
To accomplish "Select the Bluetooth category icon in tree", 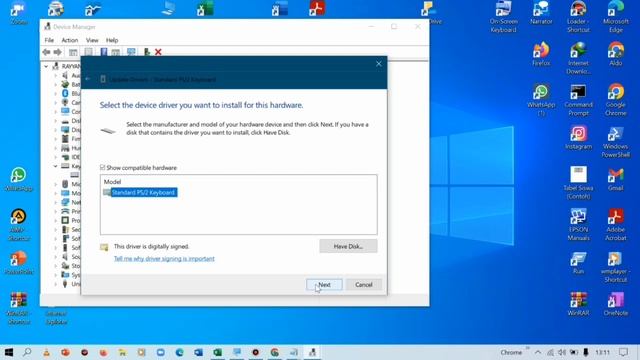I will pos(65,93).
